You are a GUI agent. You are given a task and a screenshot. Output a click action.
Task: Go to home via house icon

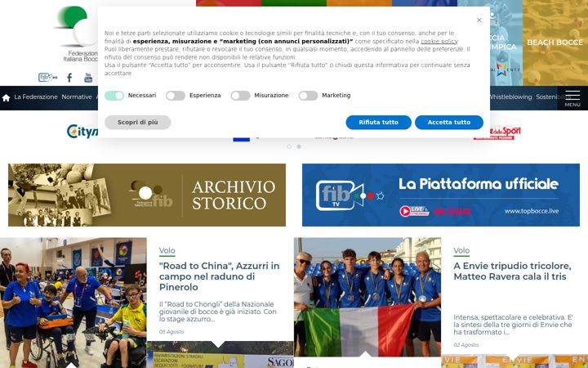click(x=6, y=97)
